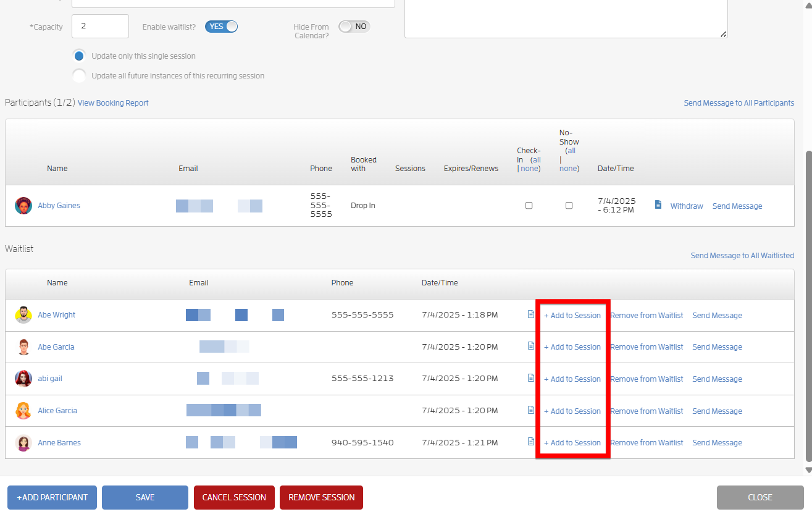812x517 pixels.
Task: Click the scrollbar down arrow
Action: coord(808,469)
